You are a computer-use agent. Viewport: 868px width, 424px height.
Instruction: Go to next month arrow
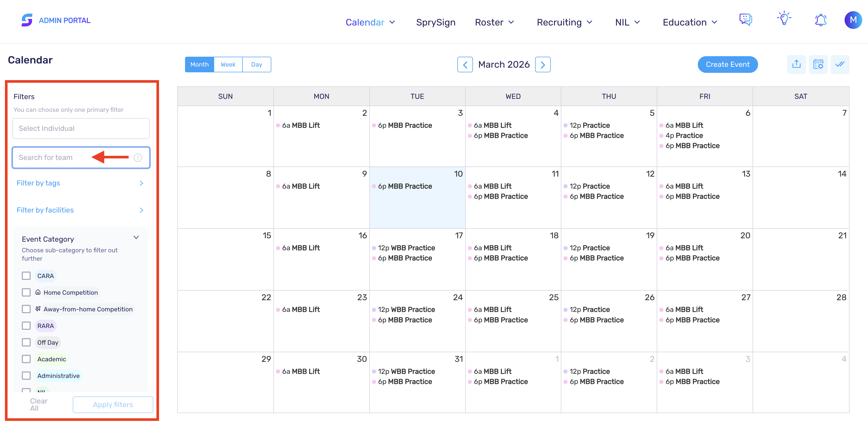pos(543,65)
